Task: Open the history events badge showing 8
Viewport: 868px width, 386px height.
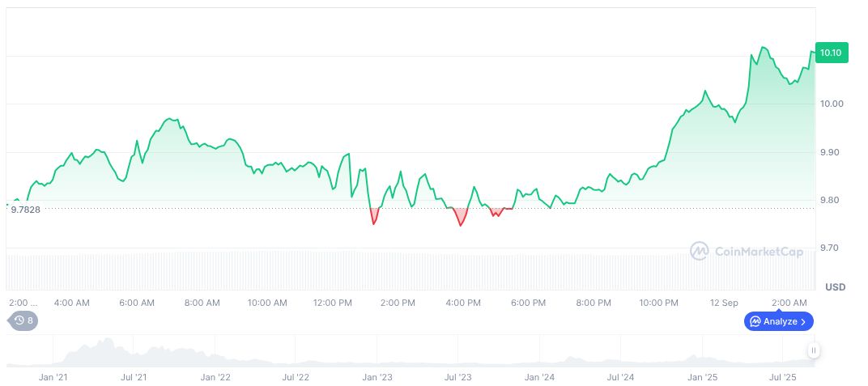Action: pos(23,320)
